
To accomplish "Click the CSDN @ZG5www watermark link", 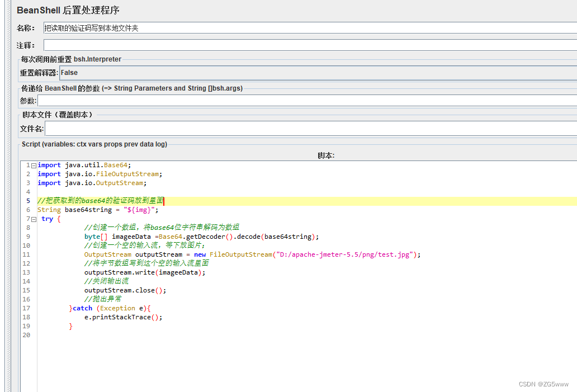I will tap(543, 384).
